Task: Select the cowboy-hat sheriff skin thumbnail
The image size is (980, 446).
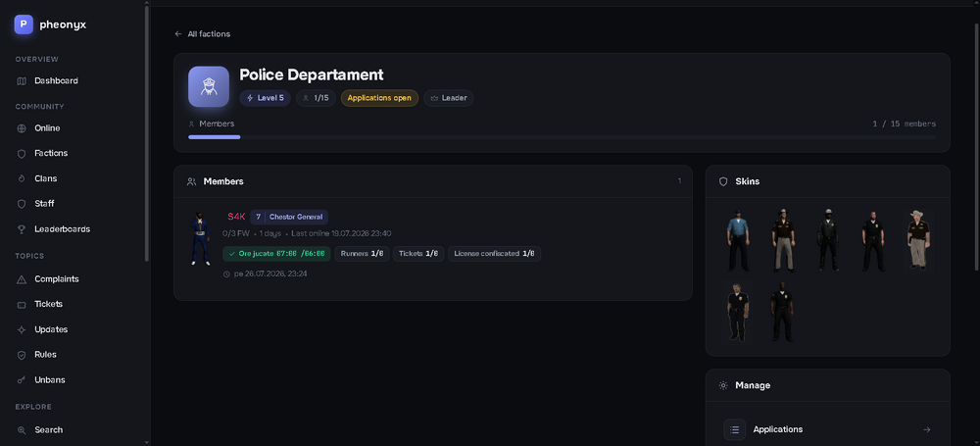Action: pos(918,241)
